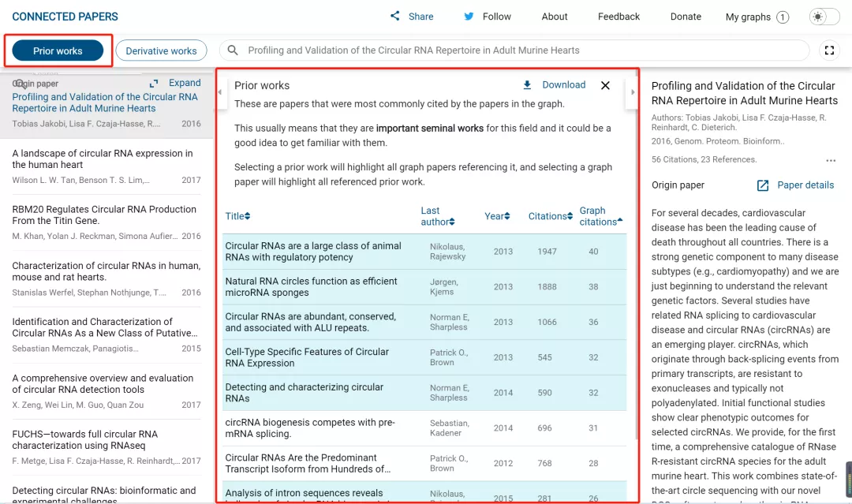Click the fullscreen icon beside search bar
The width and height of the screenshot is (852, 504).
(x=829, y=50)
